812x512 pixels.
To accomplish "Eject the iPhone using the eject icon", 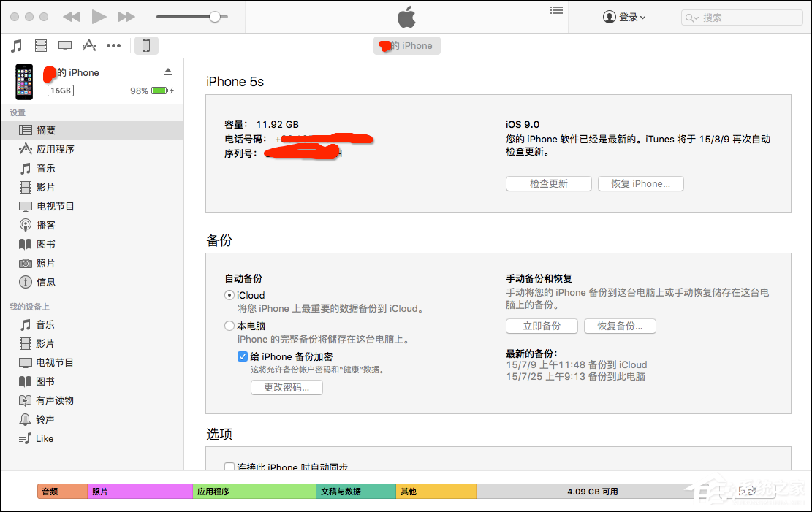I will [x=168, y=72].
